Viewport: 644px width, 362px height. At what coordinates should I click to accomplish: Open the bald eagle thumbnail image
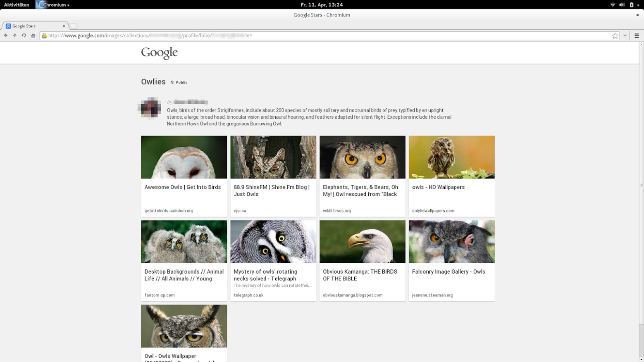tap(363, 241)
